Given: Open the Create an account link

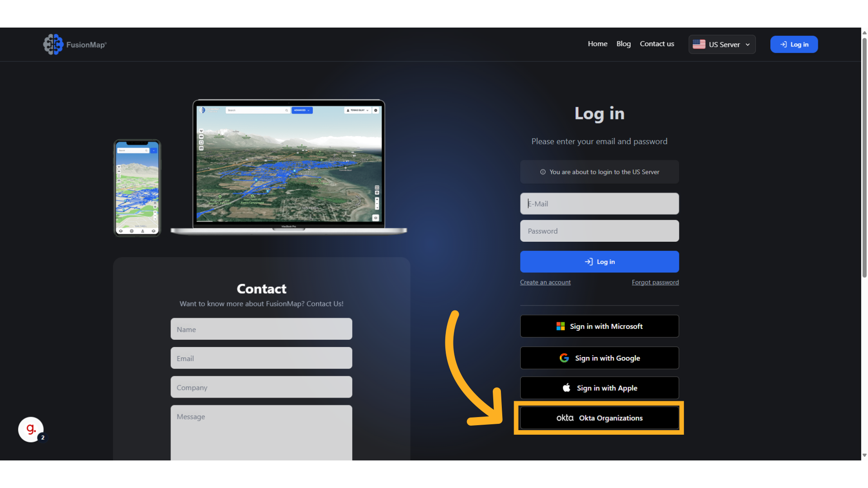Looking at the screenshot, I should (545, 282).
